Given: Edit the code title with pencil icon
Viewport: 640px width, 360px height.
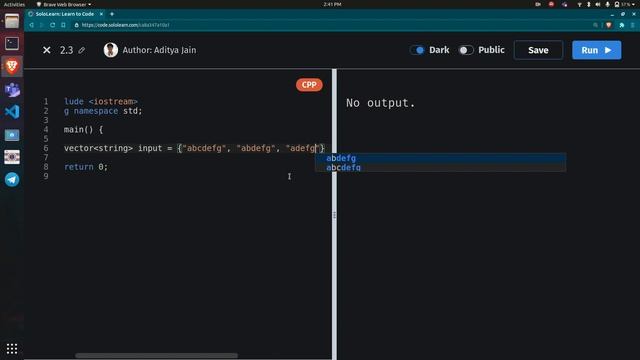Looking at the screenshot, I should coord(82,50).
